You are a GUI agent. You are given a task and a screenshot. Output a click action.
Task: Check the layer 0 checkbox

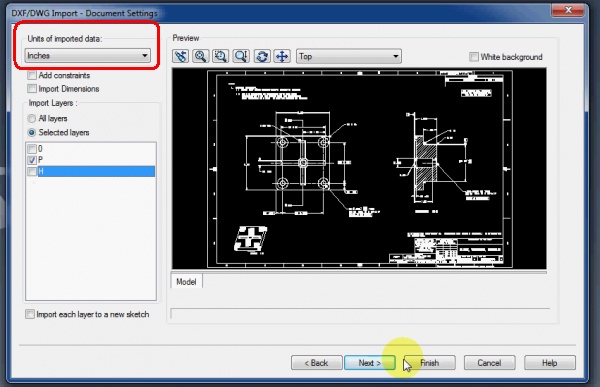coord(32,149)
